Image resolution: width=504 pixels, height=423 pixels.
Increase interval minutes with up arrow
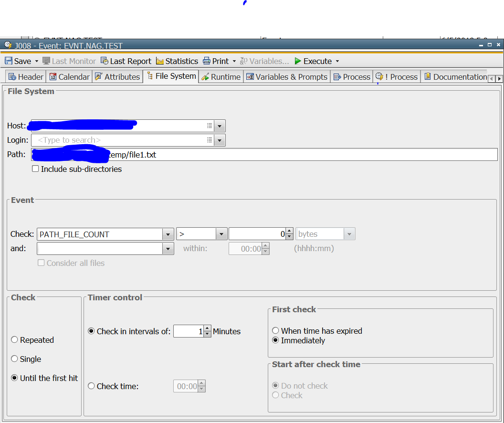(x=207, y=328)
